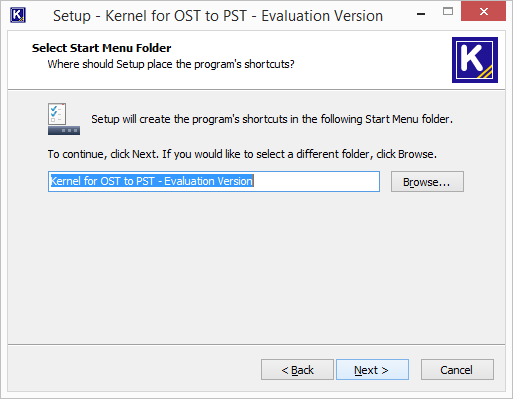513x399 pixels.
Task: Click the Kernel app icon in title bar
Action: coord(18,15)
